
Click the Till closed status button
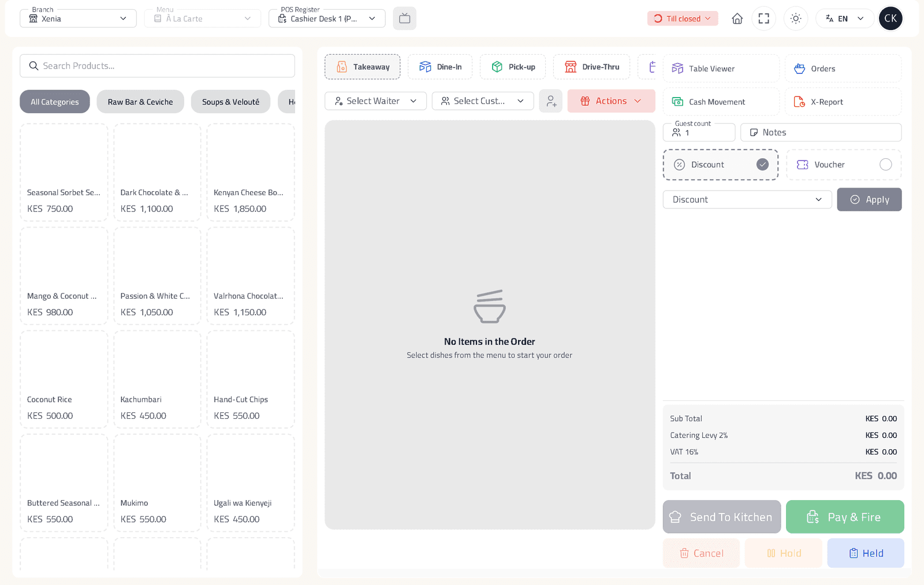coord(683,18)
